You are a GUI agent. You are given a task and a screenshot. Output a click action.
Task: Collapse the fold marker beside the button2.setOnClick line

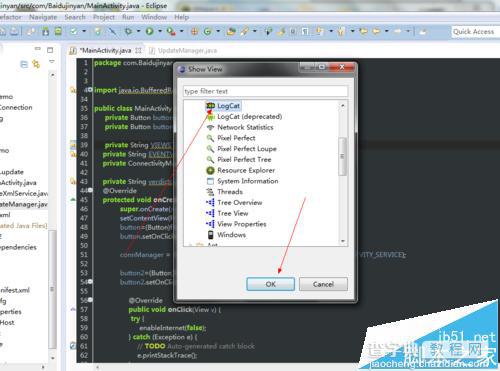(x=90, y=282)
